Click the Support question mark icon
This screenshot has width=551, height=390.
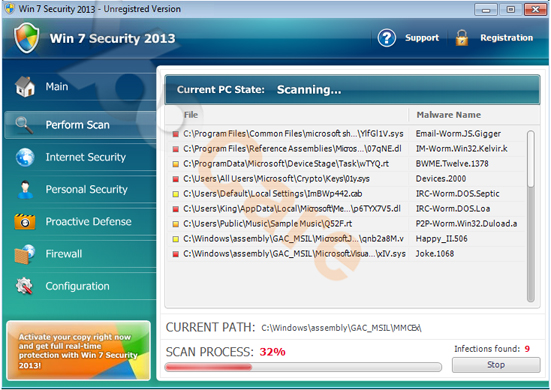click(387, 38)
